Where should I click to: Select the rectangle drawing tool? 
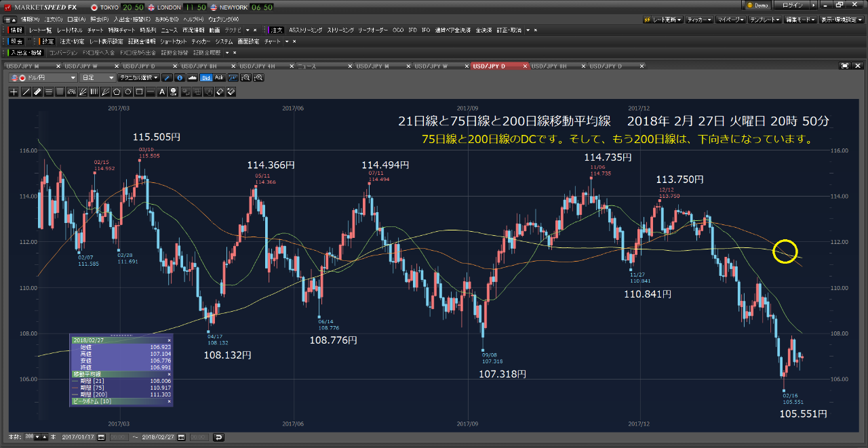140,91
